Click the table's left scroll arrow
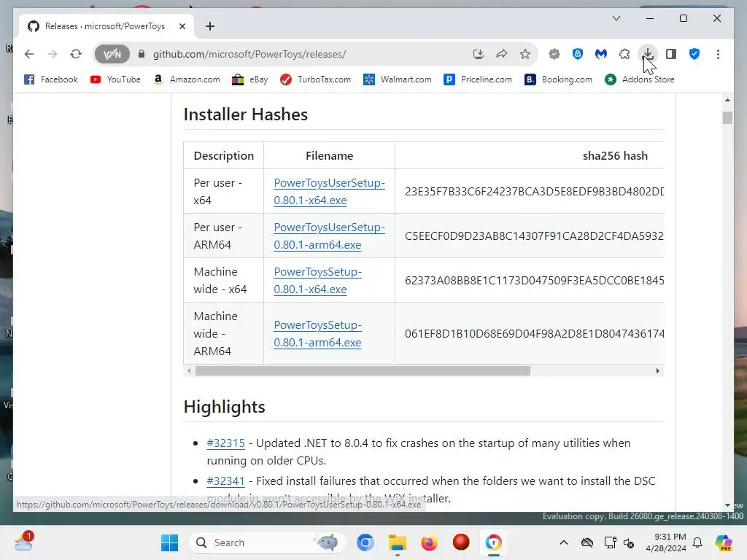747x560 pixels. pos(189,371)
